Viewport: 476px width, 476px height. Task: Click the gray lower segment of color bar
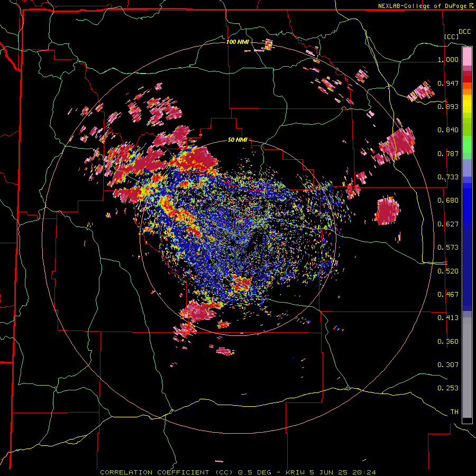[467, 368]
